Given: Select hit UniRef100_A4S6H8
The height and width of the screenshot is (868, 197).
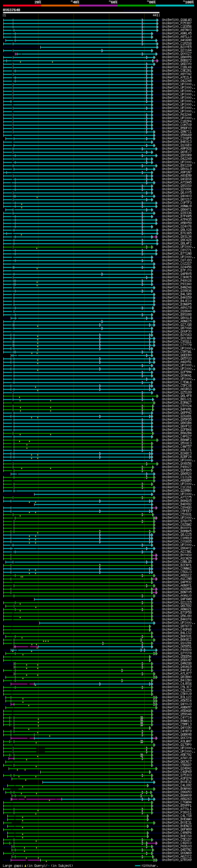Looking at the screenshot, I should pyautogui.click(x=177, y=40).
